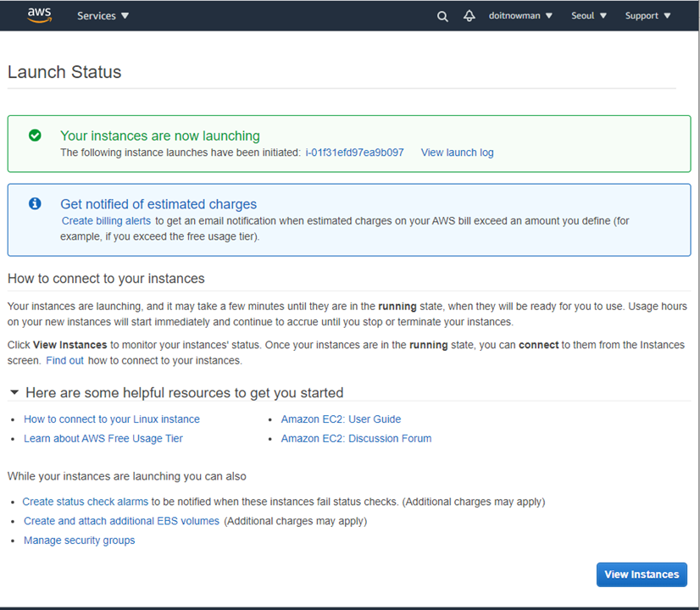Open the Support menu
700x610 pixels.
pos(647,16)
